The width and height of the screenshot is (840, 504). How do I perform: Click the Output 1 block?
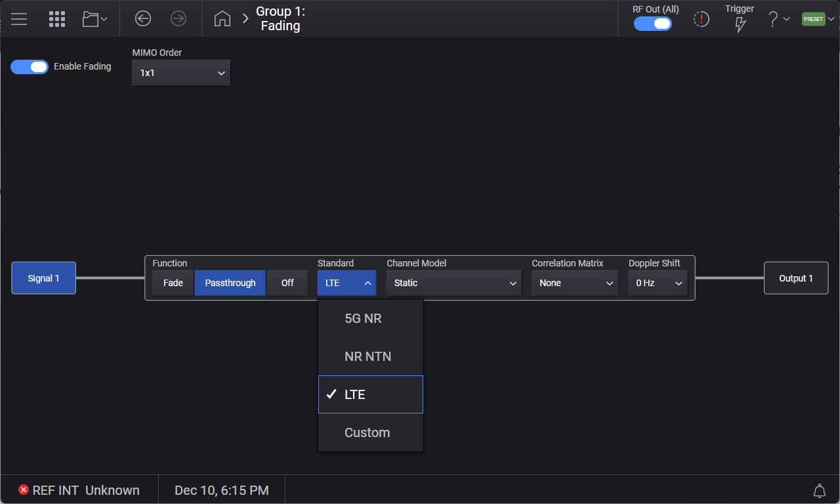(x=795, y=278)
